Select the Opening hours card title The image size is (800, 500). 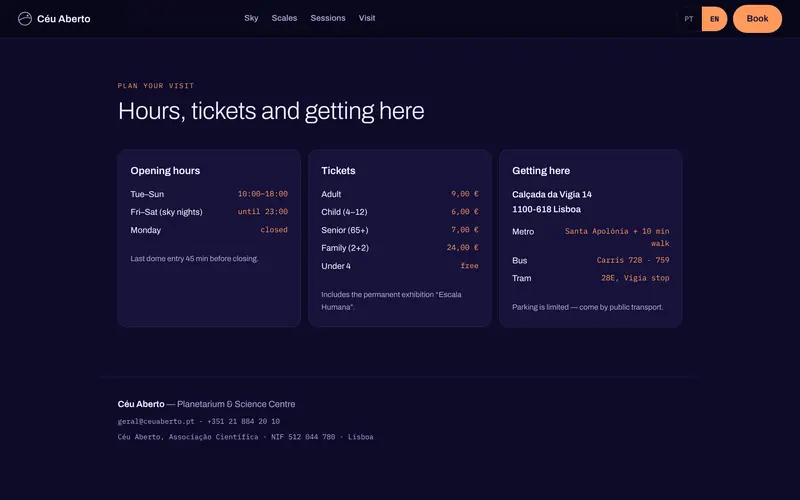click(x=165, y=171)
